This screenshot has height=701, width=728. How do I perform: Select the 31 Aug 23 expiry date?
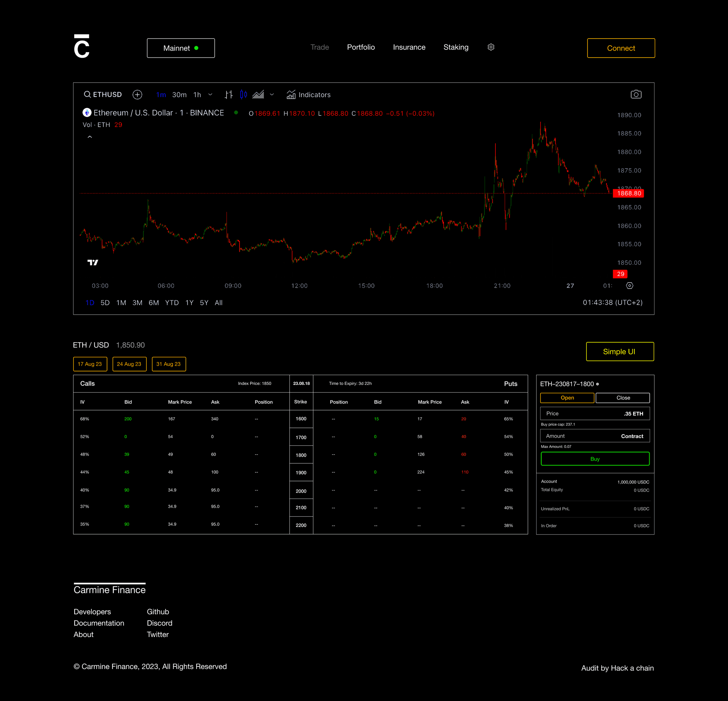point(169,364)
